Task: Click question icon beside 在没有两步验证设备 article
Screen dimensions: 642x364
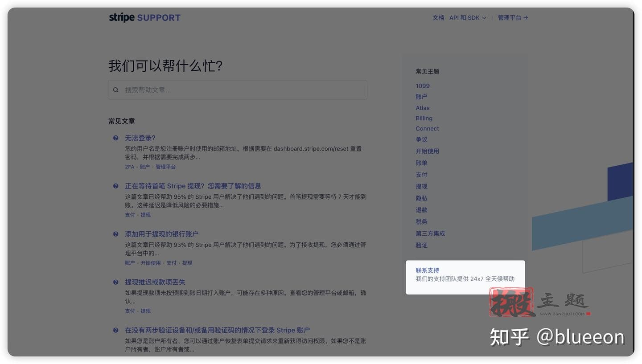Action: coord(116,330)
